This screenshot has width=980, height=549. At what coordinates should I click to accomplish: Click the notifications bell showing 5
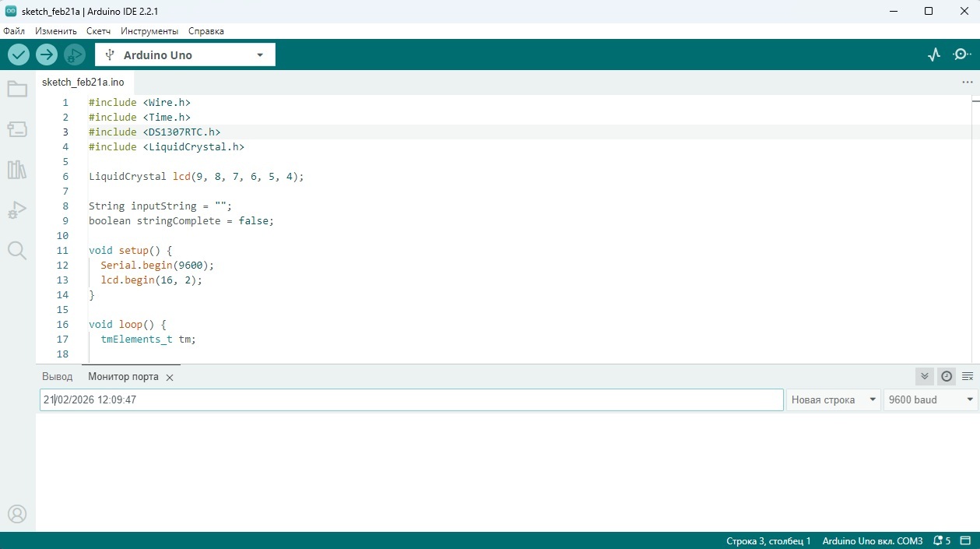[x=942, y=540]
